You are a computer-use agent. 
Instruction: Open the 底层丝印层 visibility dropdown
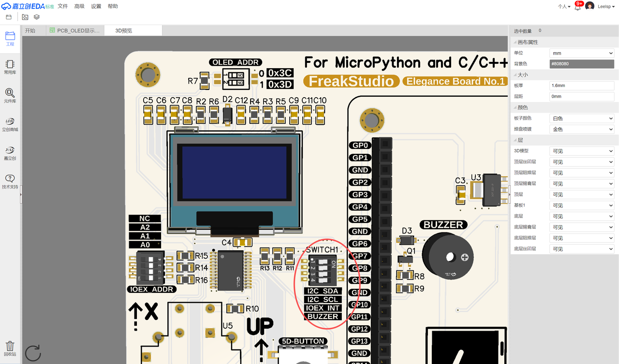point(582,249)
